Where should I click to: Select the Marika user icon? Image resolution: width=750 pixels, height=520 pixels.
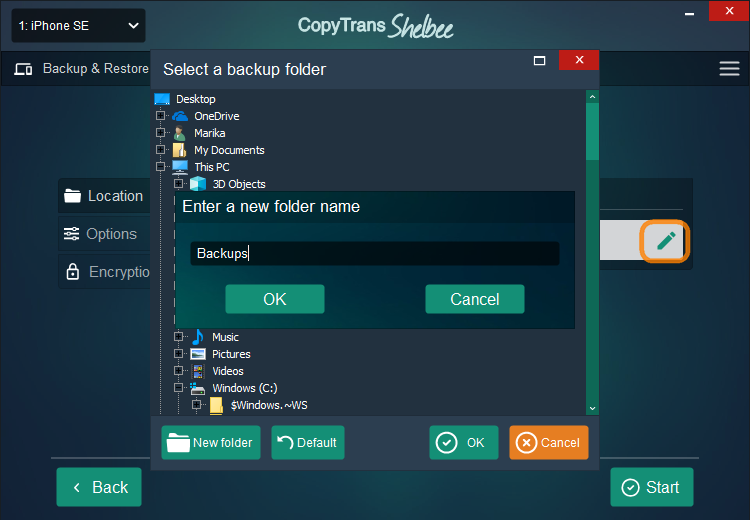[x=180, y=133]
